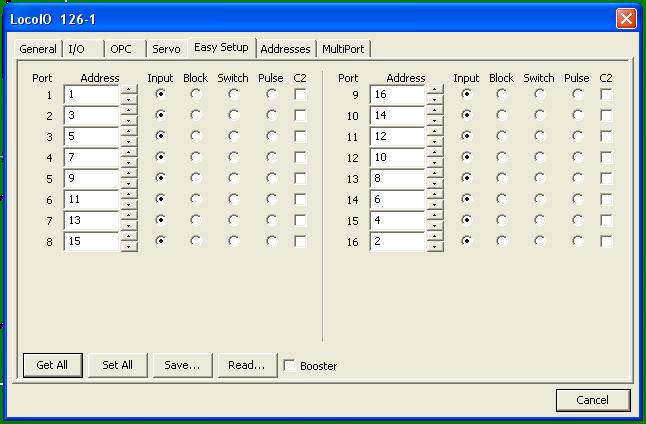
Task: Open the Save... dialog
Action: (182, 365)
